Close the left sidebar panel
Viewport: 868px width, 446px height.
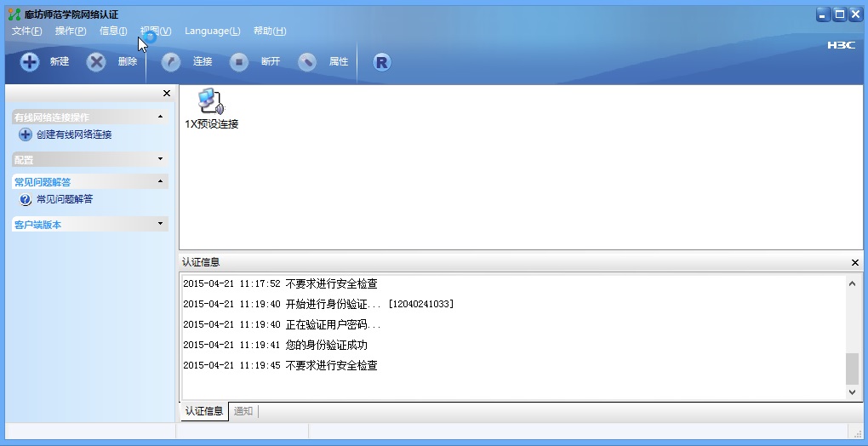click(167, 94)
